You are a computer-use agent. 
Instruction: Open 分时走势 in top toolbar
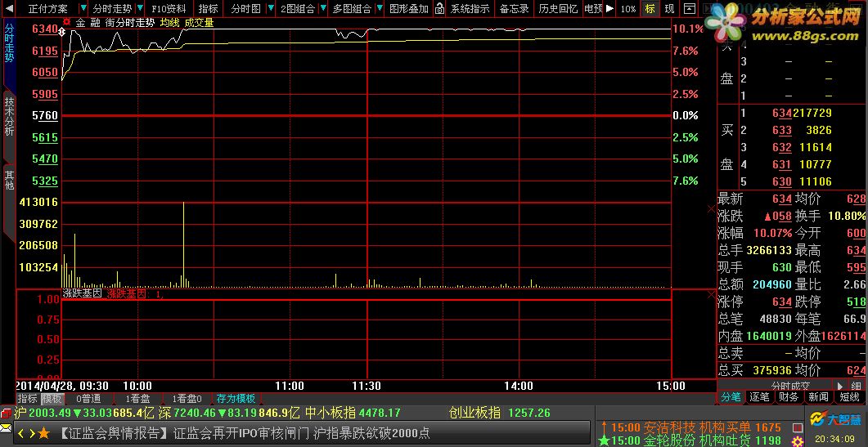pyautogui.click(x=112, y=8)
